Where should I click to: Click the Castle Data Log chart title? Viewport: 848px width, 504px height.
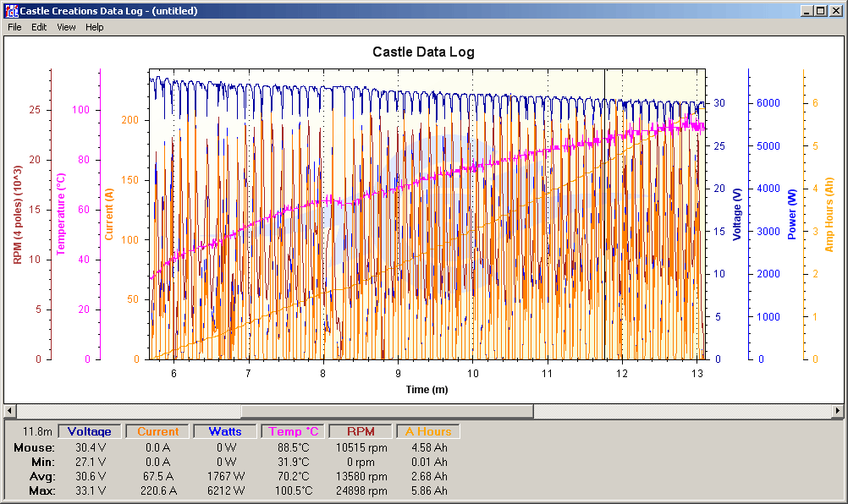423,52
